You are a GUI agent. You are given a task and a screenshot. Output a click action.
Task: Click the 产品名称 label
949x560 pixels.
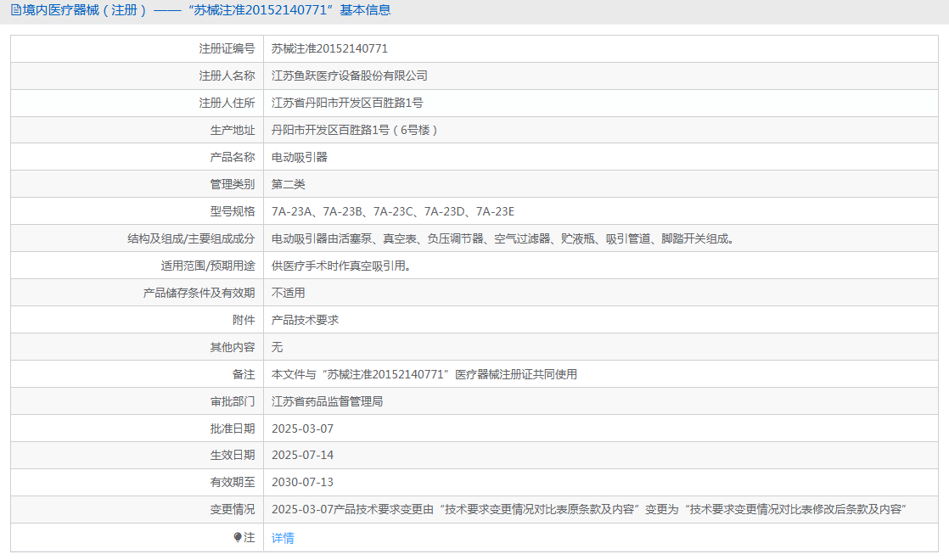pos(233,157)
